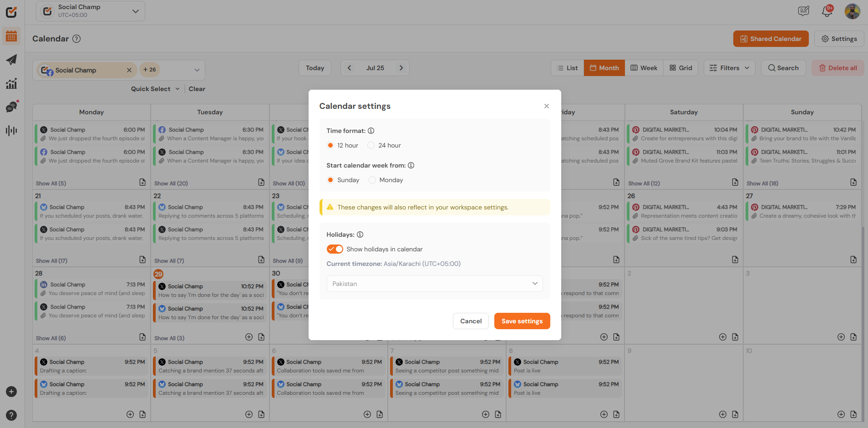This screenshot has width=868, height=428.
Task: Click the Time format info icon
Action: click(371, 131)
